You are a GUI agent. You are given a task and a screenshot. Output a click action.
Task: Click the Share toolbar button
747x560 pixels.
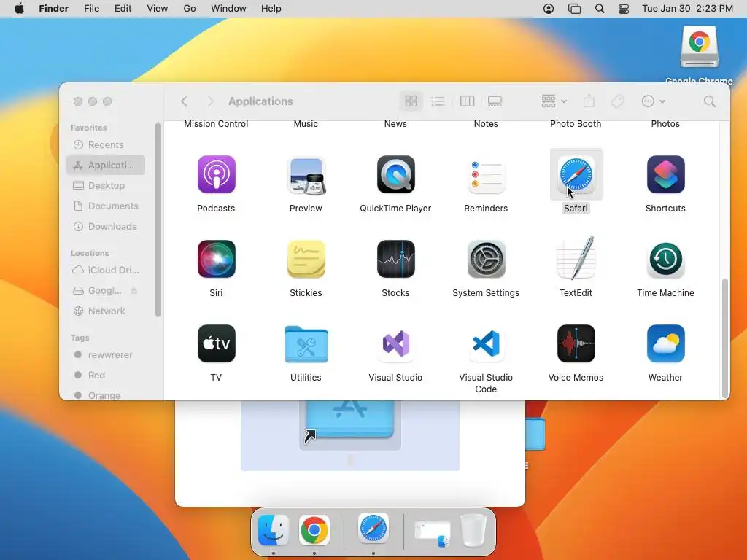[x=589, y=101]
